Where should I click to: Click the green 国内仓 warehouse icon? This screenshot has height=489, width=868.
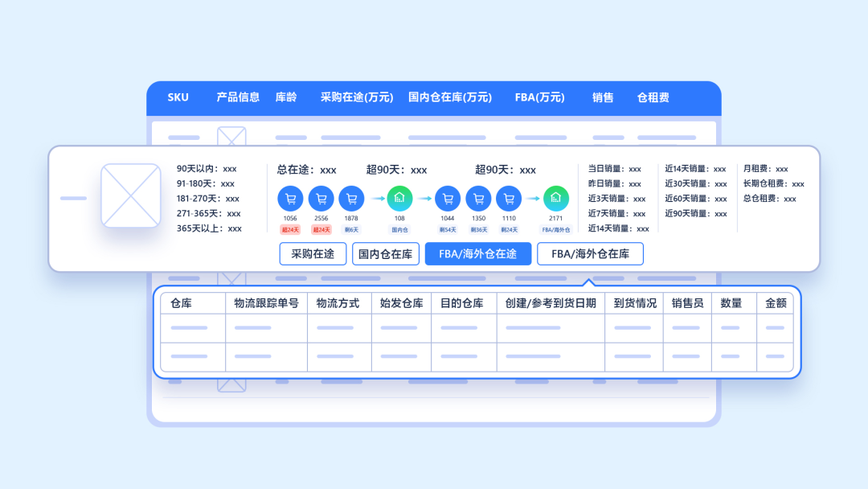pyautogui.click(x=399, y=197)
